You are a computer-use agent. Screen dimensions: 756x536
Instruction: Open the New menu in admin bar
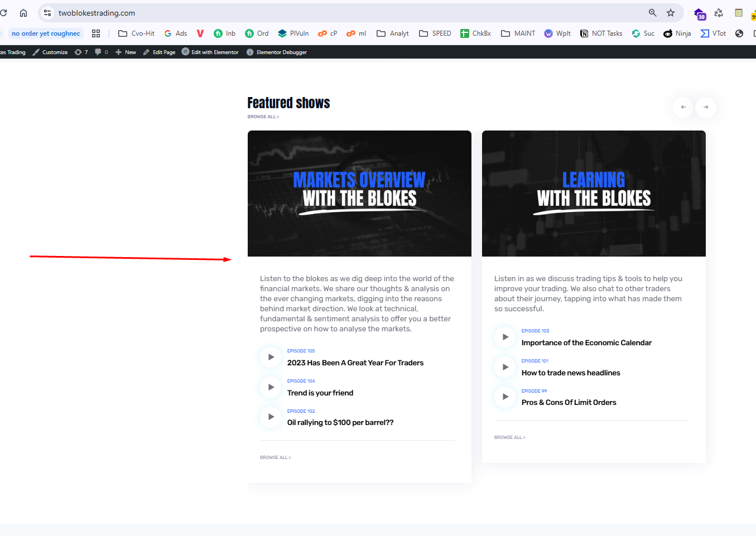click(x=126, y=52)
